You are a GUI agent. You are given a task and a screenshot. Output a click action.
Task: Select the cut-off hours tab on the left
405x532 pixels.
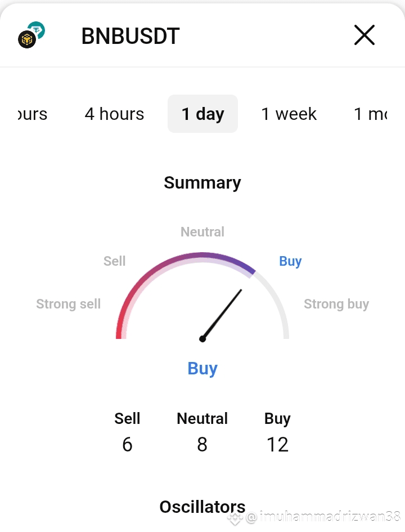click(x=33, y=114)
